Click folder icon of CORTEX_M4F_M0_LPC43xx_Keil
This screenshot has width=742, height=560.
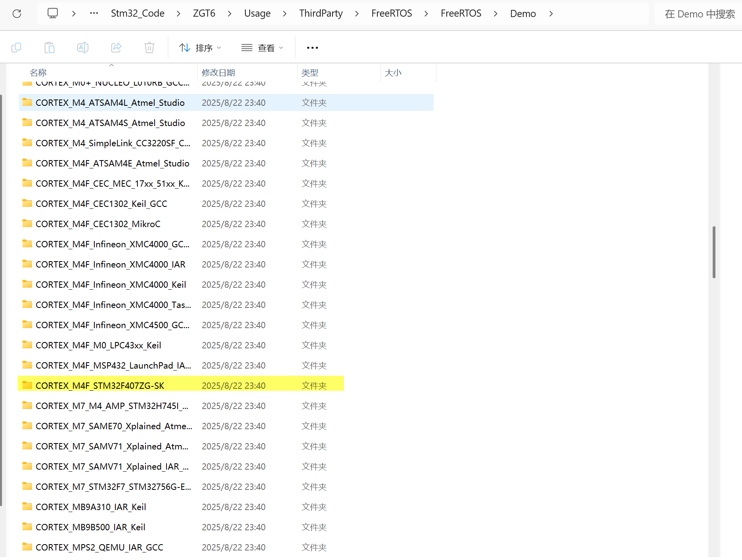click(27, 345)
